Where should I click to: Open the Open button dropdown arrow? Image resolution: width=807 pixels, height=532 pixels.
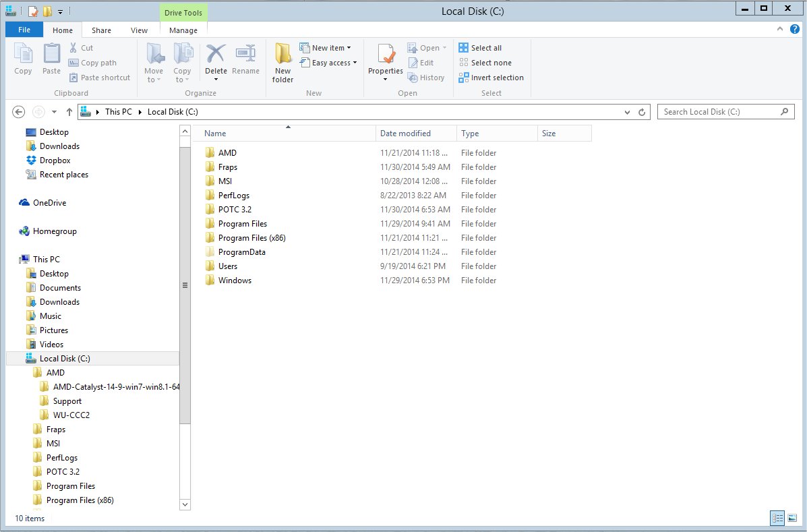point(444,48)
